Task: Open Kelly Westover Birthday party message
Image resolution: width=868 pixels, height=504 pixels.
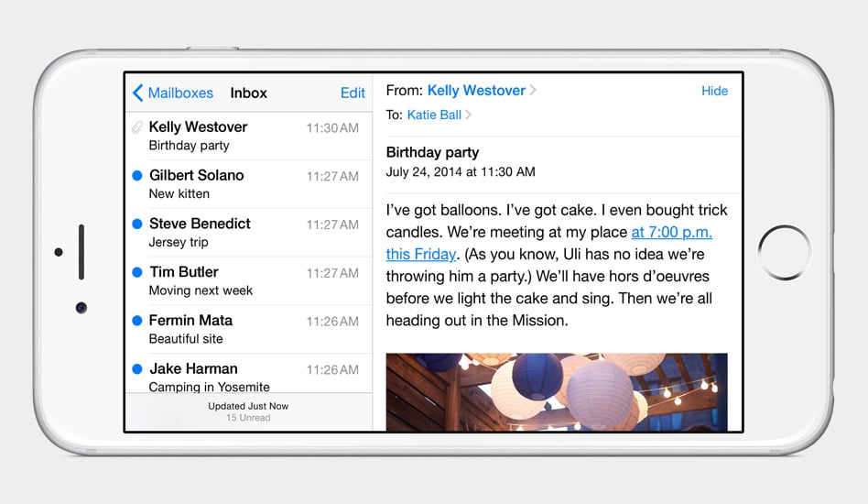Action: coord(249,137)
